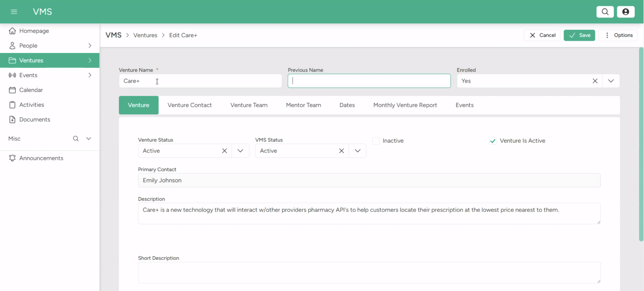Screen dimensions: 644x291
Task: Open Announcements via its bell icon
Action: coord(12,158)
